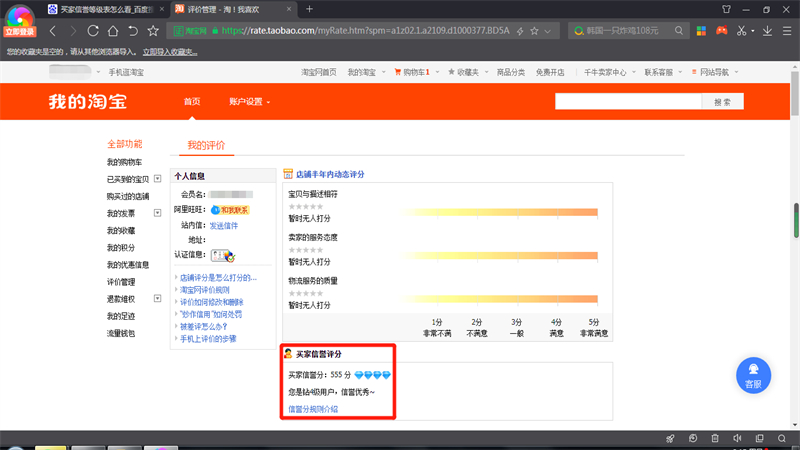Close the 评价管理 tab
800x450 pixels.
[289, 9]
